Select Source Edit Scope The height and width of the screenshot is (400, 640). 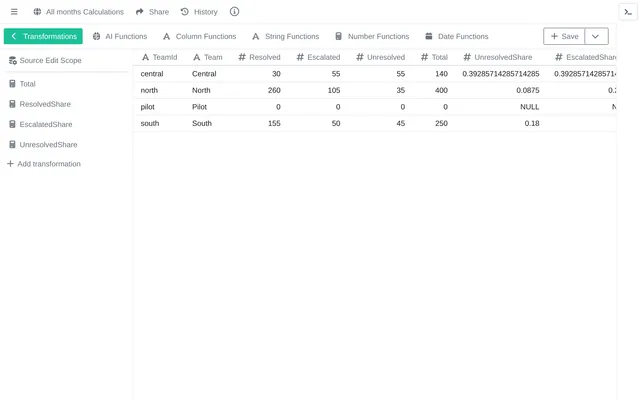coord(45,60)
